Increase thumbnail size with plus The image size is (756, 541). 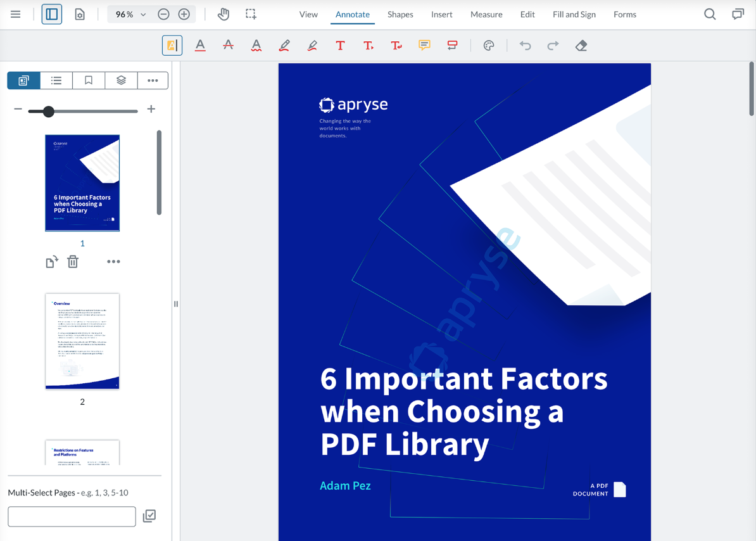coord(151,109)
